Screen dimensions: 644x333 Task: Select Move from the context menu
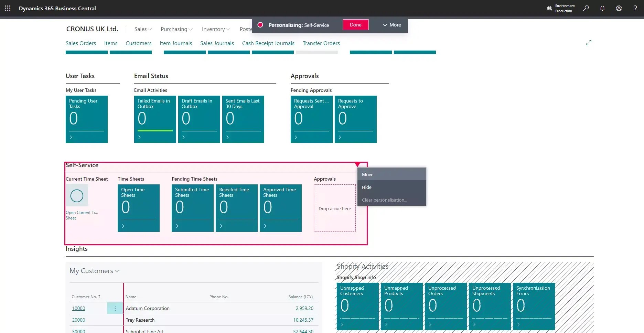pyautogui.click(x=392, y=174)
